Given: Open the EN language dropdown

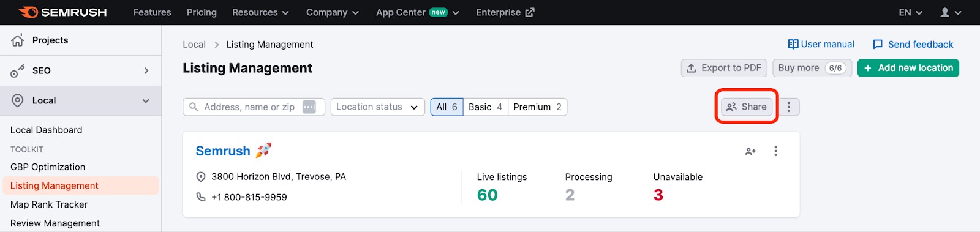Looking at the screenshot, I should [x=910, y=12].
